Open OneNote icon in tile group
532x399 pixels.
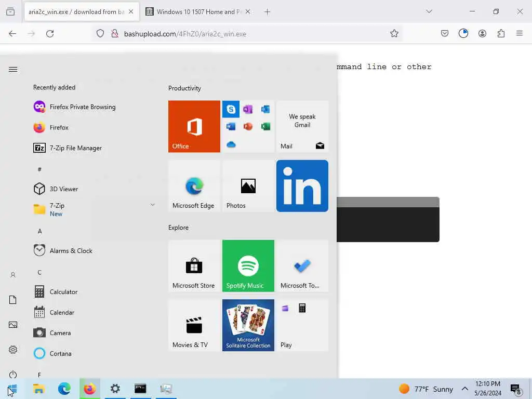[248, 109]
